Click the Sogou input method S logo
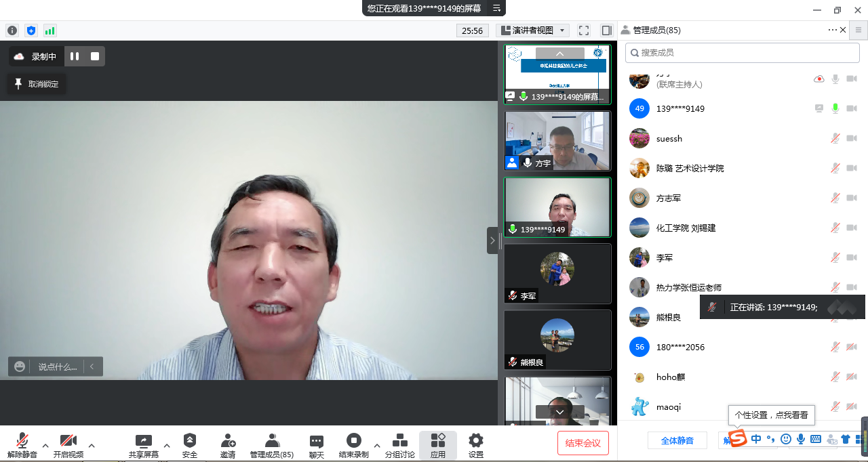Viewport: 868px width, 462px height. coord(738,438)
